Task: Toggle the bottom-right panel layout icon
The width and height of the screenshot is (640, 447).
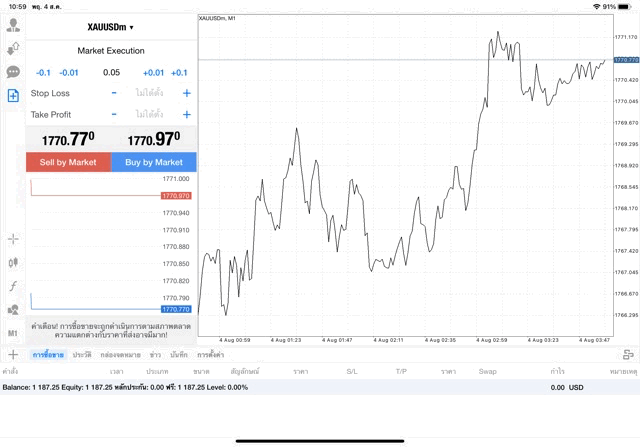Action: pyautogui.click(x=628, y=355)
